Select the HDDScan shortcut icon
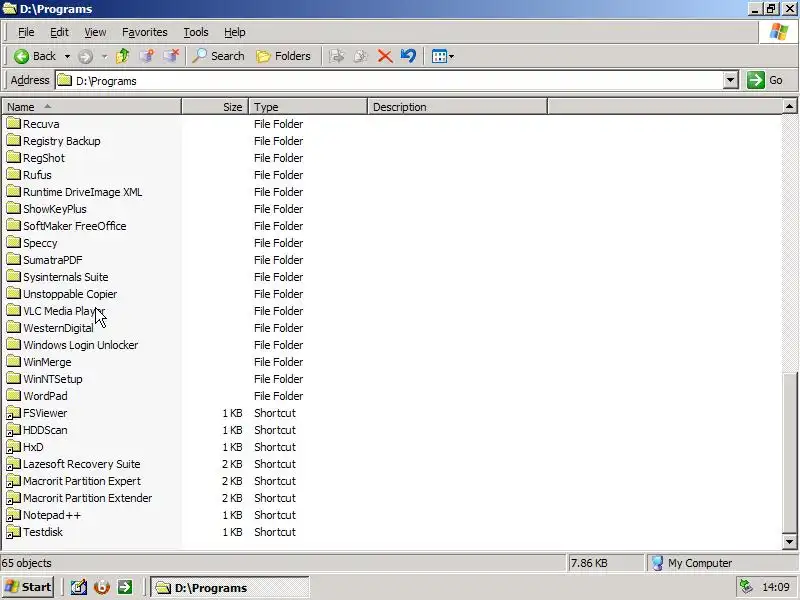 tap(14, 430)
